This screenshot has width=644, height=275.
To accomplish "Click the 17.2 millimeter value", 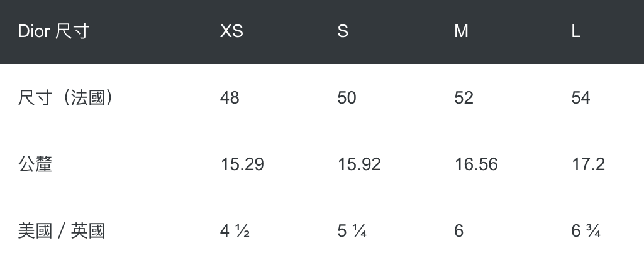I will click(x=588, y=164).
